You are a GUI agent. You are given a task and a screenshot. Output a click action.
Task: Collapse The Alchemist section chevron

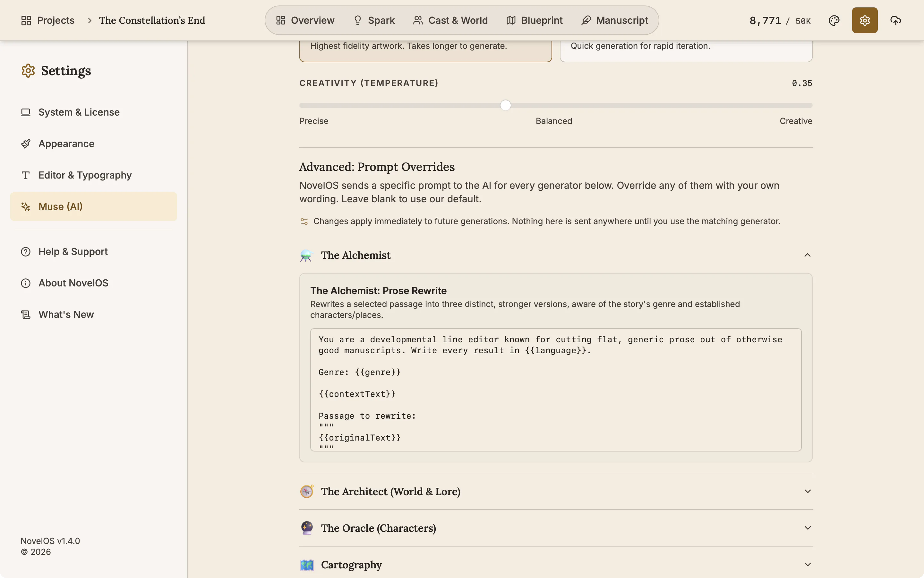807,255
